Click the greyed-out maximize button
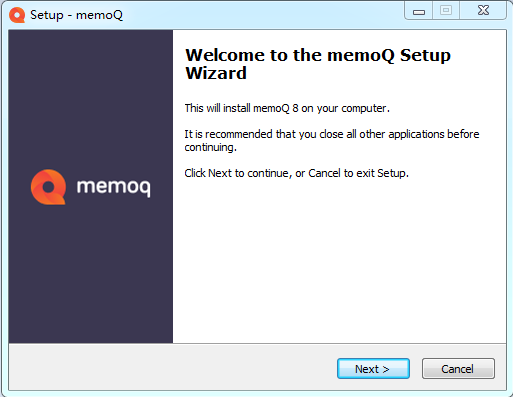The height and width of the screenshot is (397, 513). tap(446, 11)
